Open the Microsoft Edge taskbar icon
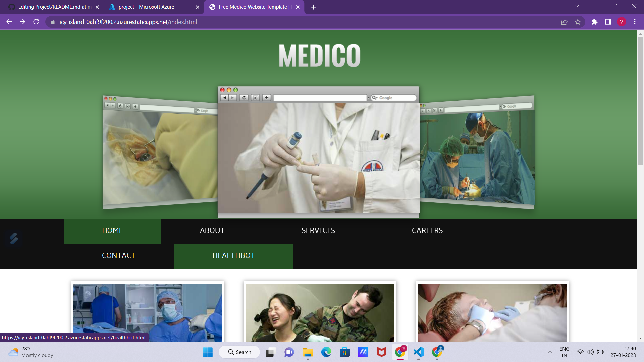Viewport: 644px width, 362px height. [x=326, y=352]
